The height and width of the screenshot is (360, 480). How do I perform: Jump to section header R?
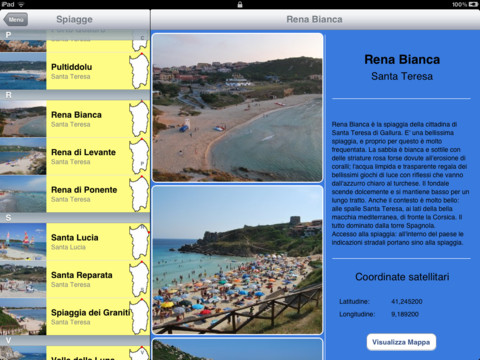pos(75,95)
